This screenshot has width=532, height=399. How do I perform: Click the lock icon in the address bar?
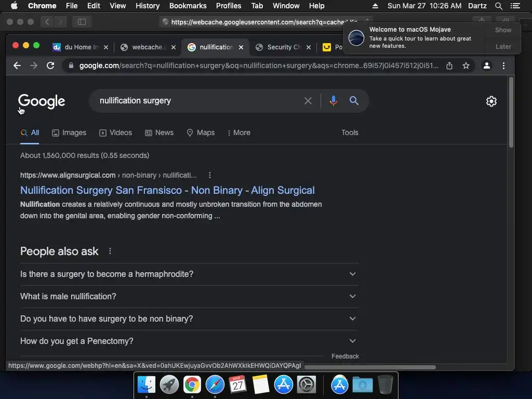71,65
